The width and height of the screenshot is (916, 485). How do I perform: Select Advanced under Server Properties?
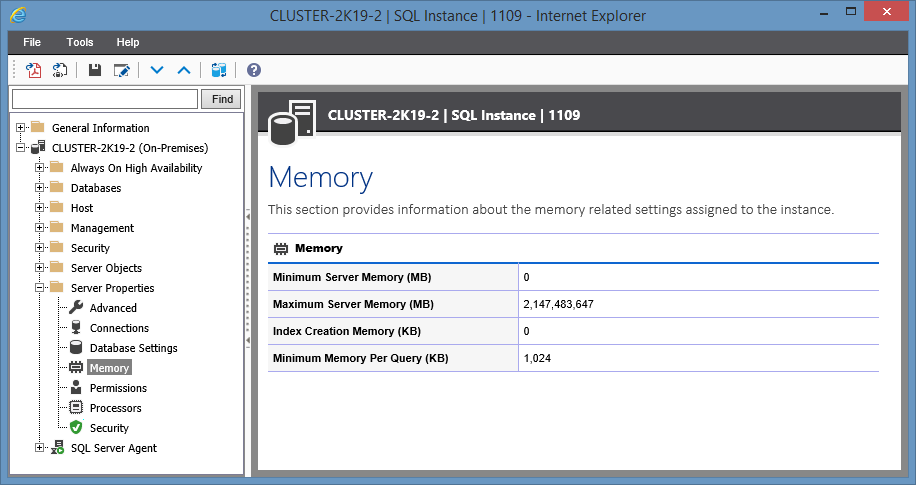click(x=113, y=308)
